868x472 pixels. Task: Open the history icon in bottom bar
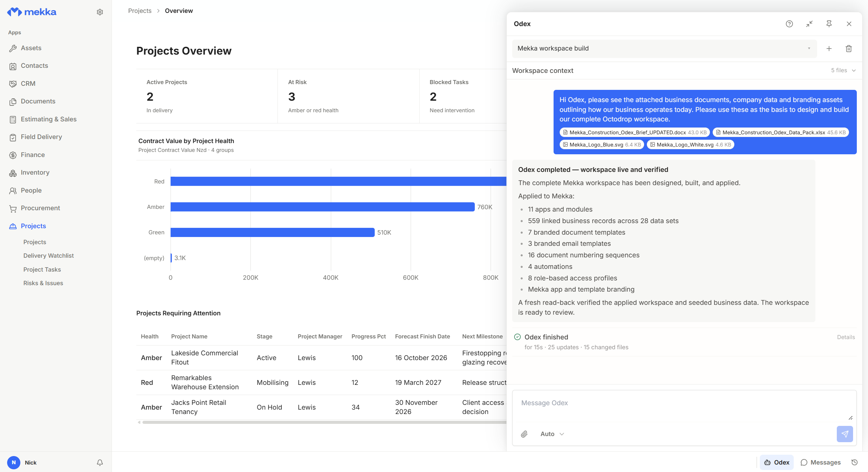pyautogui.click(x=855, y=463)
